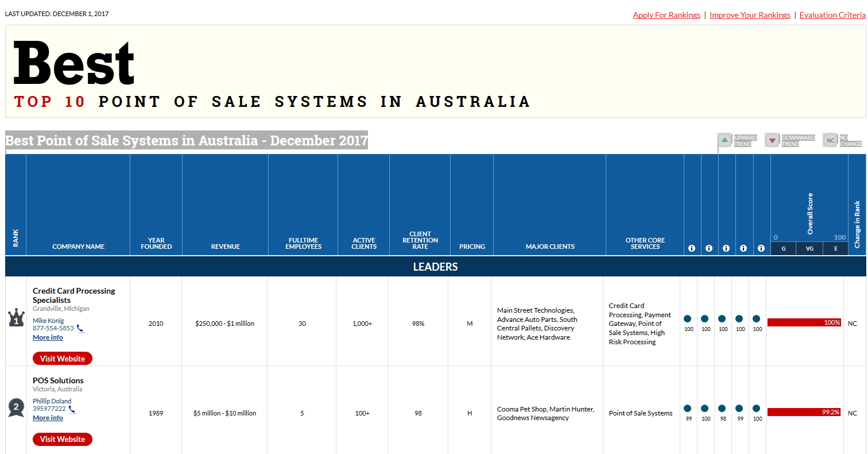Viewport: 868px width, 454px height.
Task: Click the Mike Konig contact name
Action: pos(48,320)
